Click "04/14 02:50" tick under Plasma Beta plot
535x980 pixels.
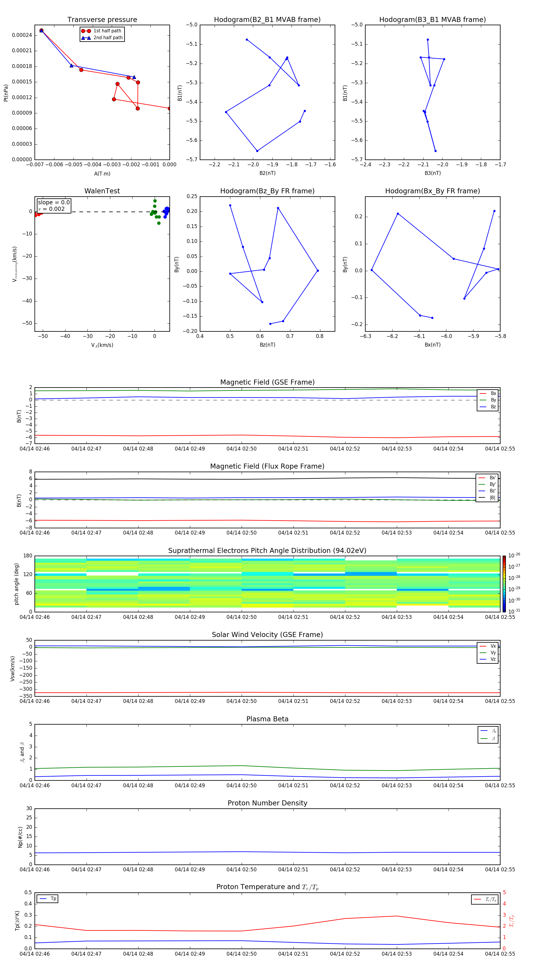(241, 785)
